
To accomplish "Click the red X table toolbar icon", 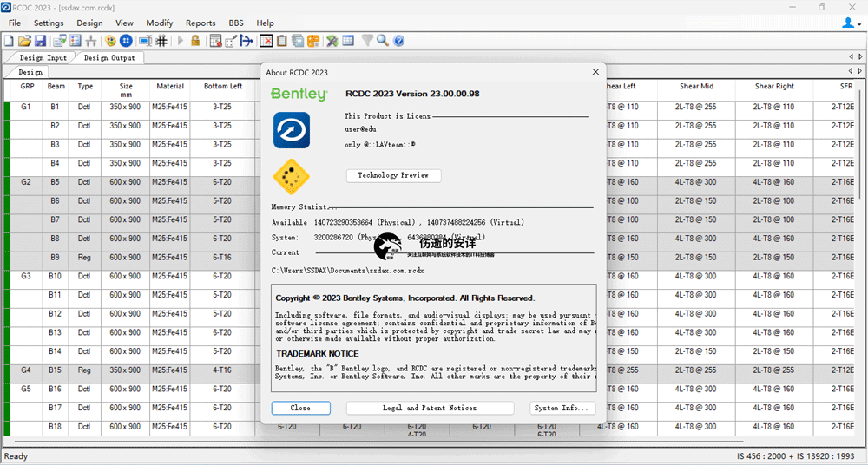I will [x=266, y=41].
